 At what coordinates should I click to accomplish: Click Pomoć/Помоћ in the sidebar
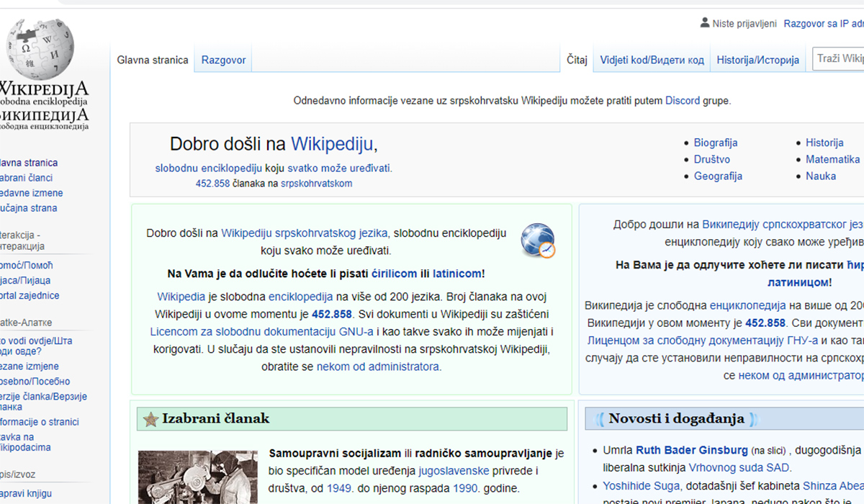click(25, 266)
